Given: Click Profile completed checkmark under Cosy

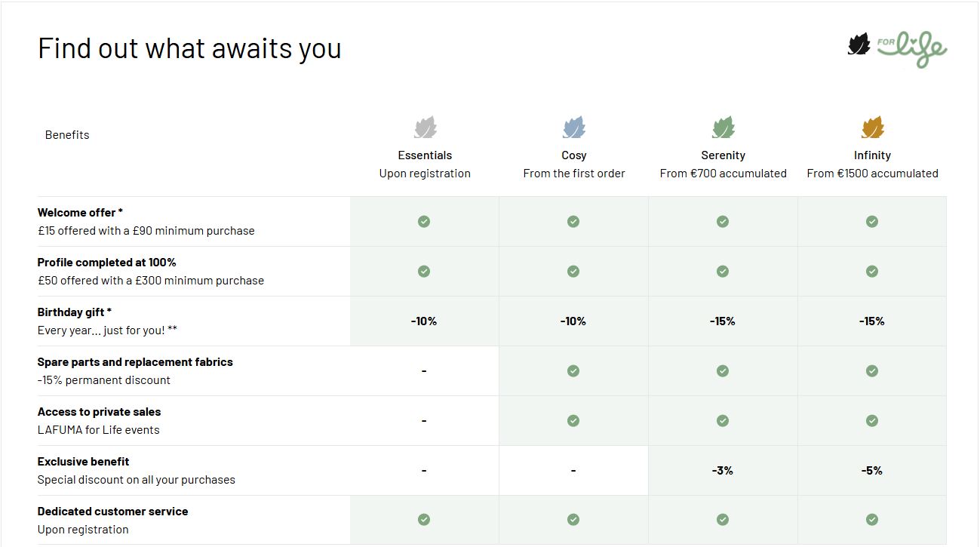Looking at the screenshot, I should tap(573, 271).
